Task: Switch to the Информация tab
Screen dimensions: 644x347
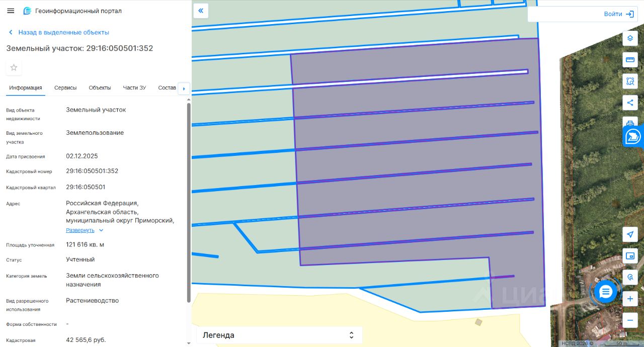Action: [x=26, y=88]
